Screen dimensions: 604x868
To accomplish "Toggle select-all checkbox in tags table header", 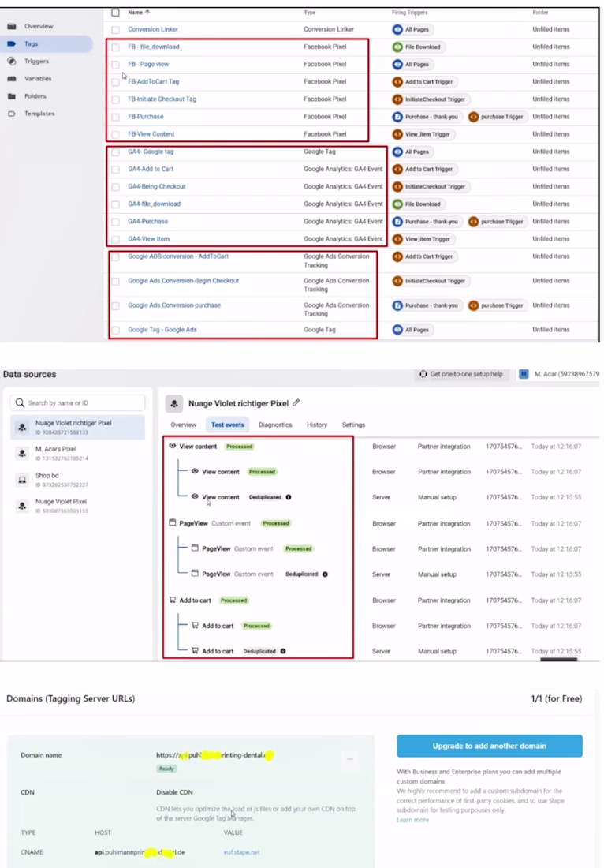I will [116, 12].
